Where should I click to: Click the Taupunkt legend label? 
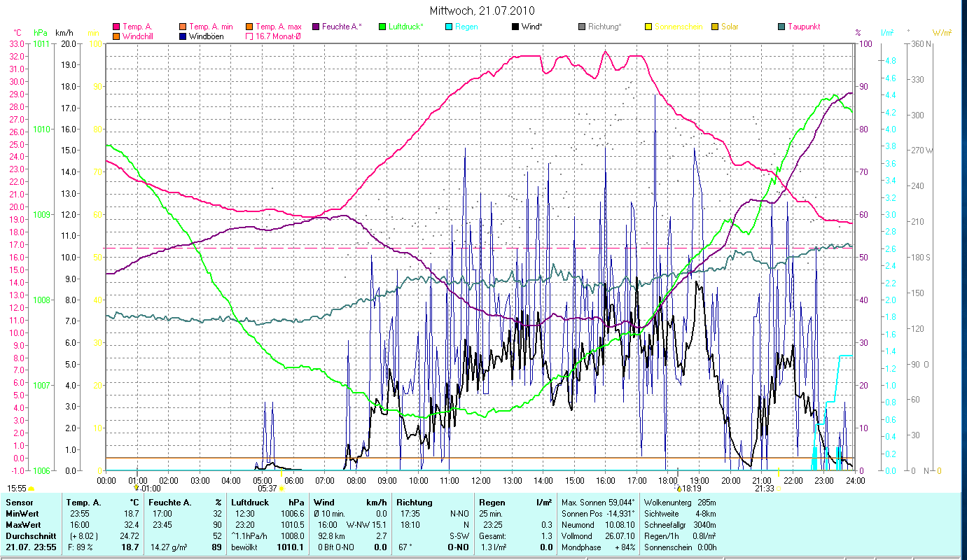pyautogui.click(x=803, y=27)
